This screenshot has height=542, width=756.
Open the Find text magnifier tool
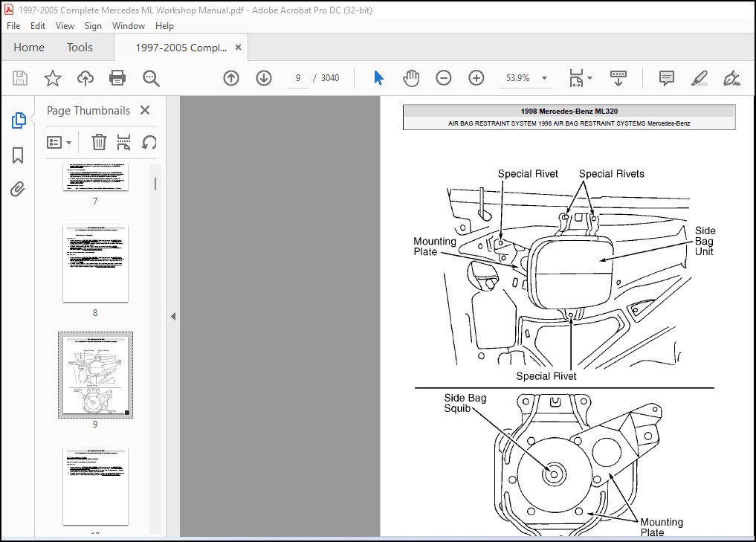click(x=151, y=78)
